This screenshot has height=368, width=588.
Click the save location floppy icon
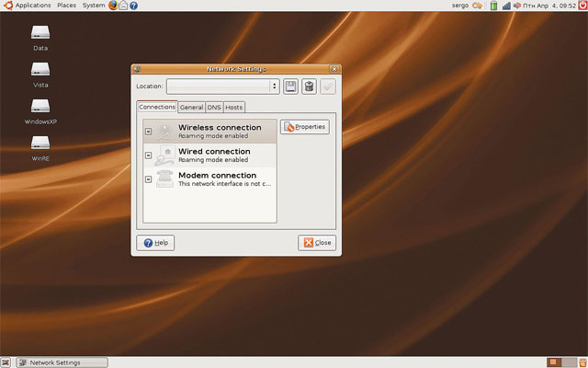click(x=290, y=86)
